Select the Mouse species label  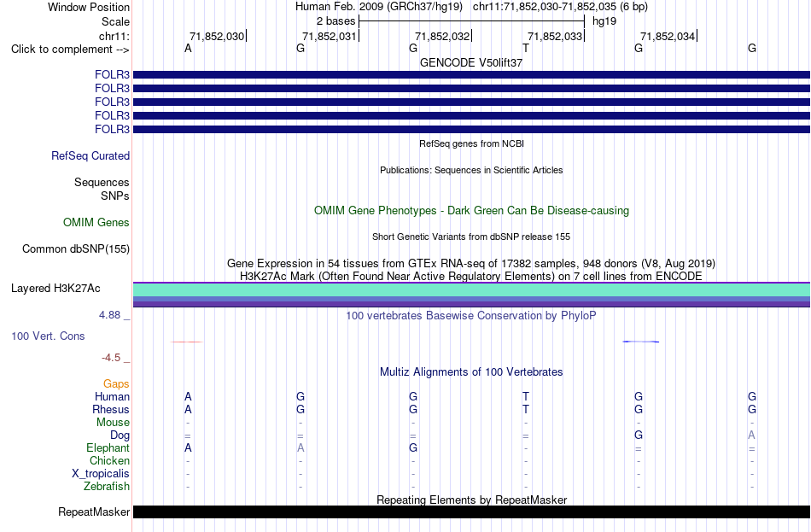[x=113, y=423]
